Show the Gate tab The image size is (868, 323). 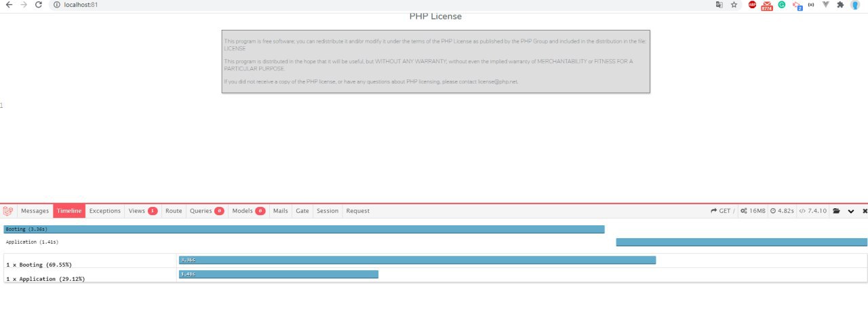[302, 211]
